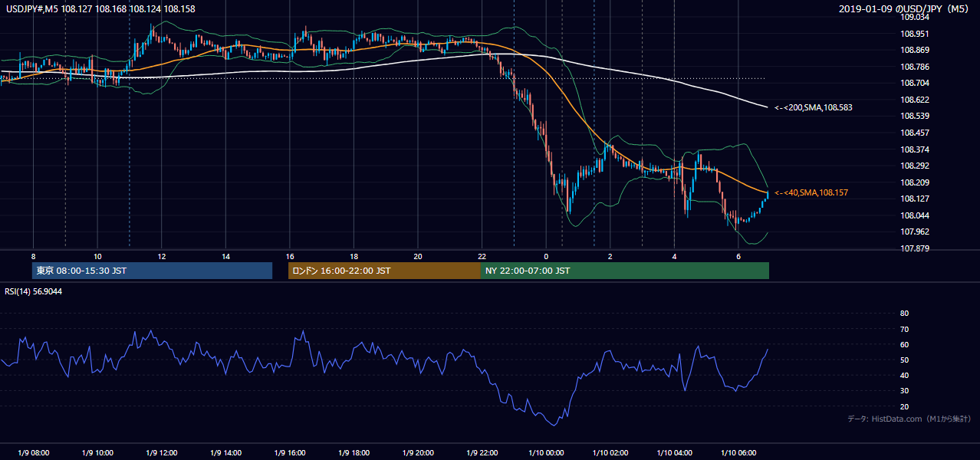Click hour label 6 under price chart
The image size is (980, 460).
point(738,256)
